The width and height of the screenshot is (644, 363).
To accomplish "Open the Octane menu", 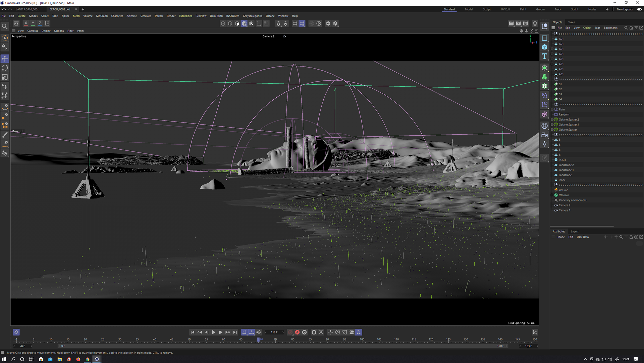I will [x=270, y=16].
